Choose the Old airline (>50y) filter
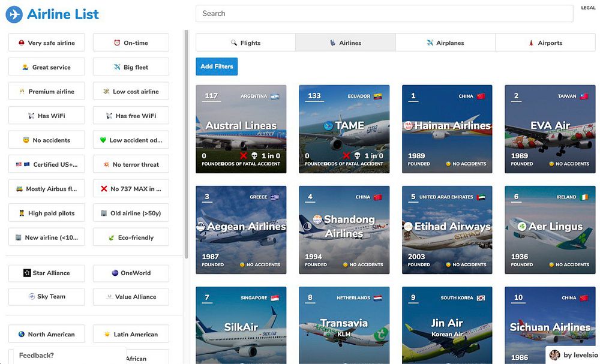 [131, 213]
